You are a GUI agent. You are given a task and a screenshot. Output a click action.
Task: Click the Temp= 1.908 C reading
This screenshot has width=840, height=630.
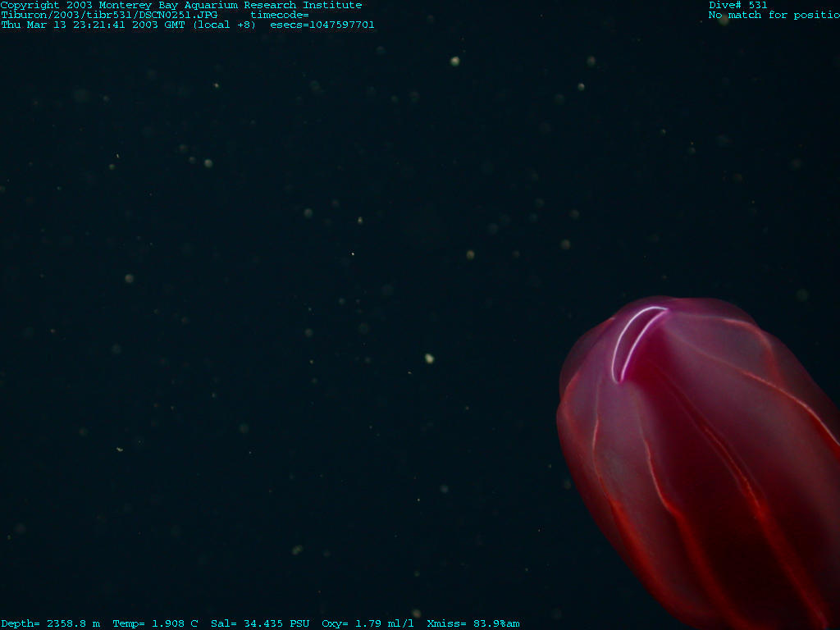click(155, 623)
